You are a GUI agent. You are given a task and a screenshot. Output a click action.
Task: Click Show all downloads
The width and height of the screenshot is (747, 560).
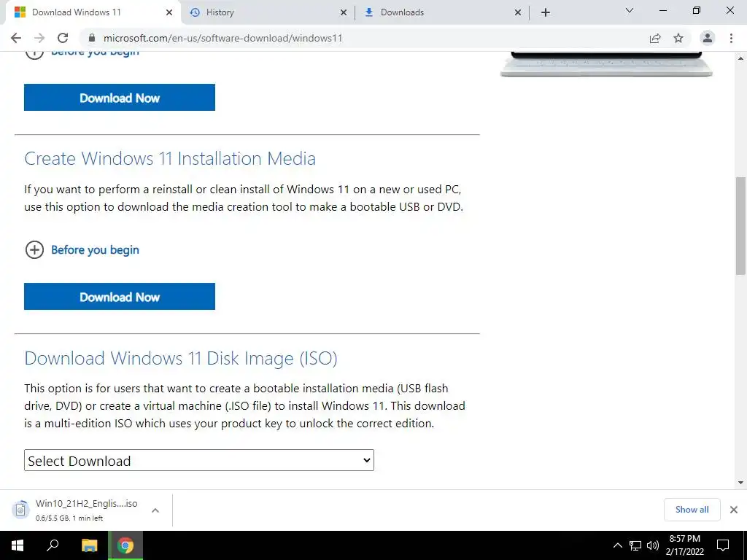692,510
